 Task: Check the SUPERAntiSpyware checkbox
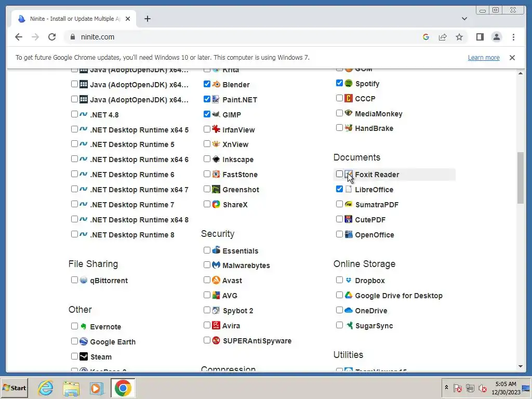(x=207, y=340)
